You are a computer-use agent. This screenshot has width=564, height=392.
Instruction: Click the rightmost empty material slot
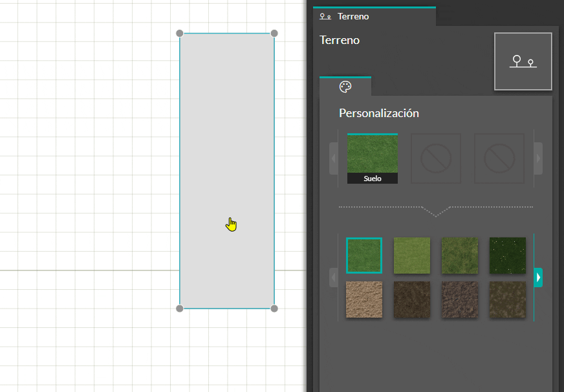point(499,158)
